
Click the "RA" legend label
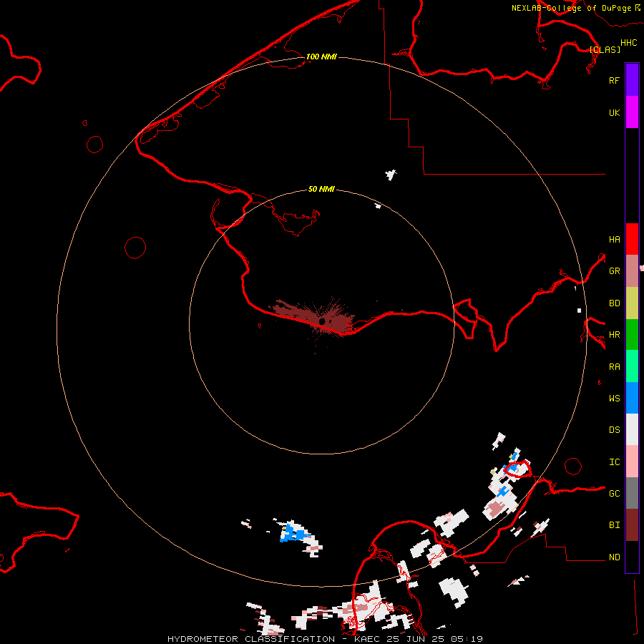click(614, 366)
